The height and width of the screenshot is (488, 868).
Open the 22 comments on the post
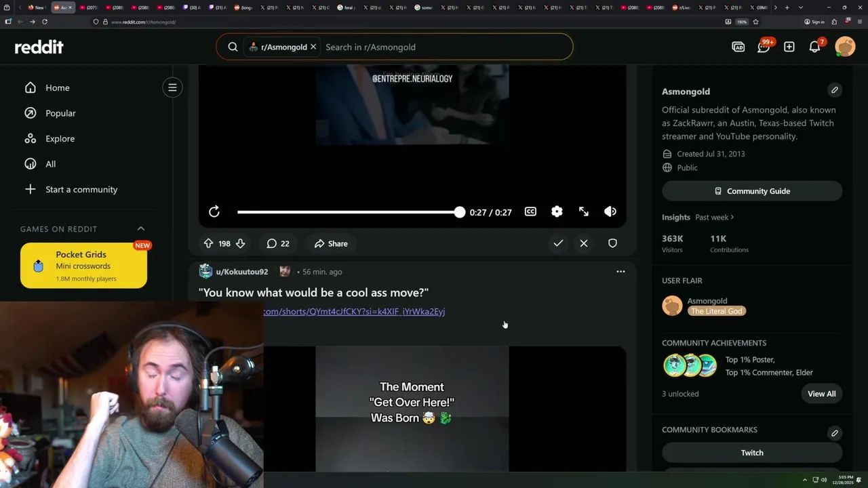tap(278, 243)
